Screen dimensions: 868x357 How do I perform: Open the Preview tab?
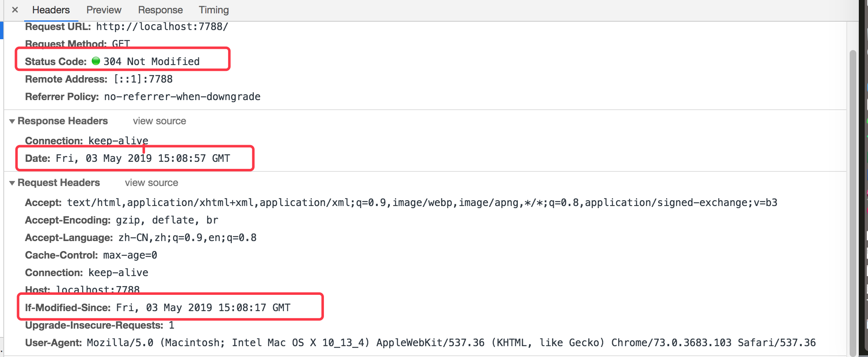pyautogui.click(x=104, y=10)
